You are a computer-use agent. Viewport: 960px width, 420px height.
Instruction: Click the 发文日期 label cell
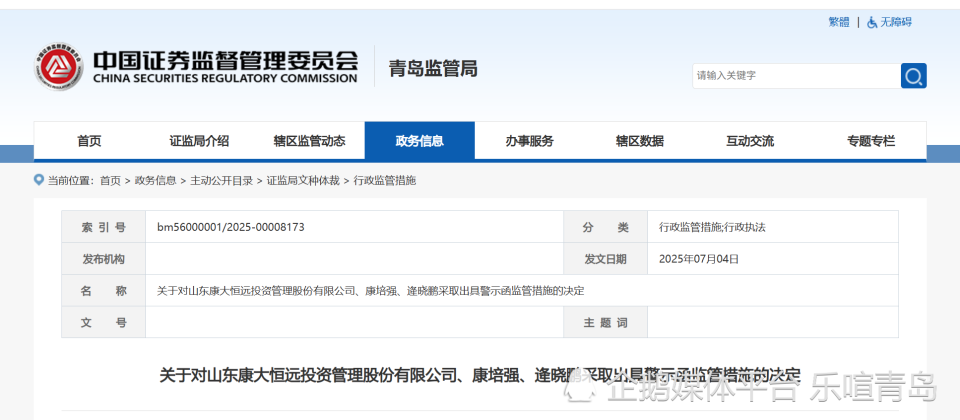point(606,259)
